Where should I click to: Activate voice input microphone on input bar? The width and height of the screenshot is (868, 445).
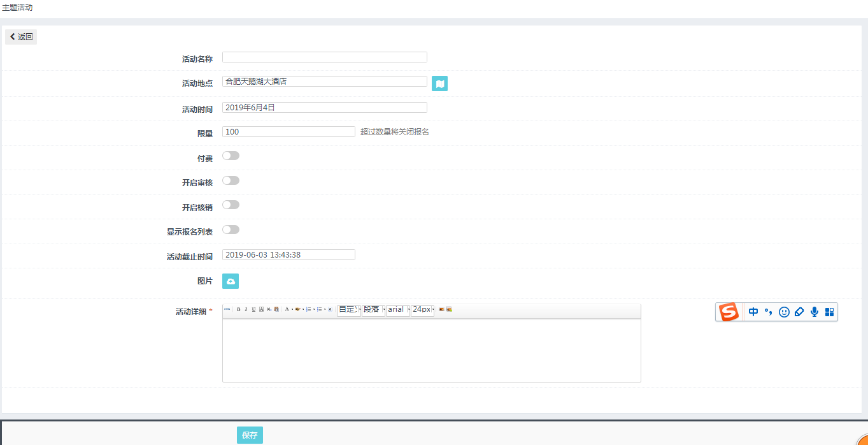click(x=814, y=312)
